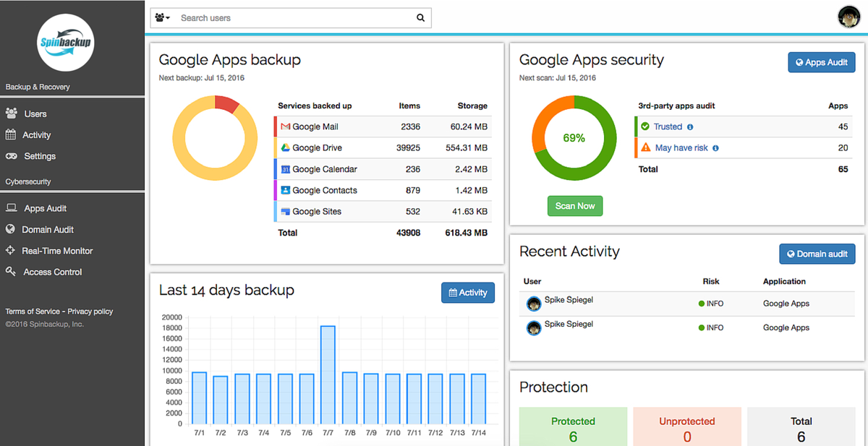Click the Gmail icon in services list

click(286, 126)
